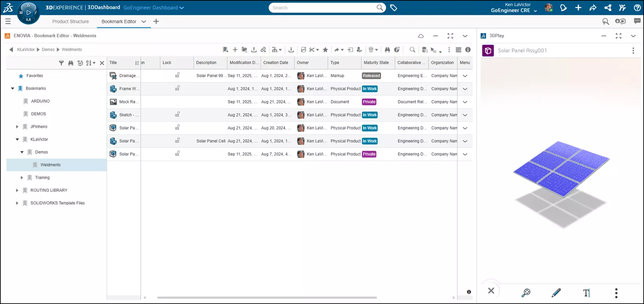This screenshot has width=644, height=304.
Task: Switch to Bookmark Editor tab
Action: point(119,22)
